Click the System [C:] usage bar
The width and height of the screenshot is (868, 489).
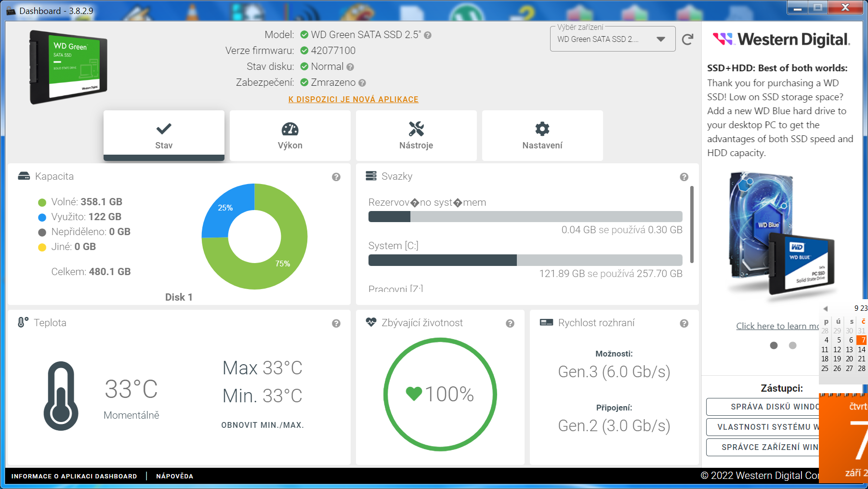coord(525,260)
